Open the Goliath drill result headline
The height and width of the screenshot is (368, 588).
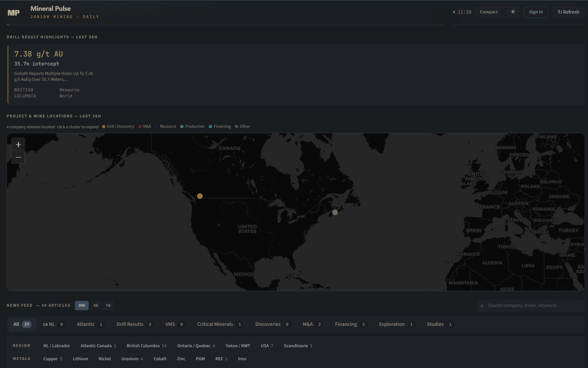54,77
